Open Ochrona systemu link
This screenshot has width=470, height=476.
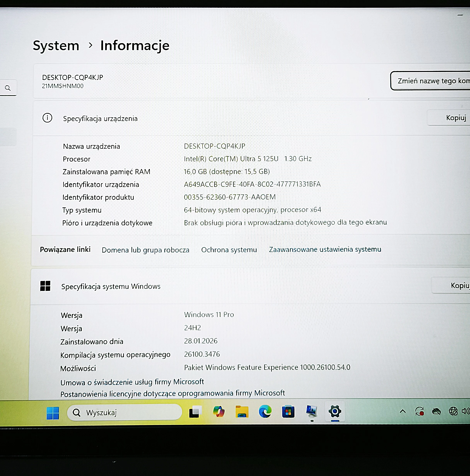(x=229, y=250)
